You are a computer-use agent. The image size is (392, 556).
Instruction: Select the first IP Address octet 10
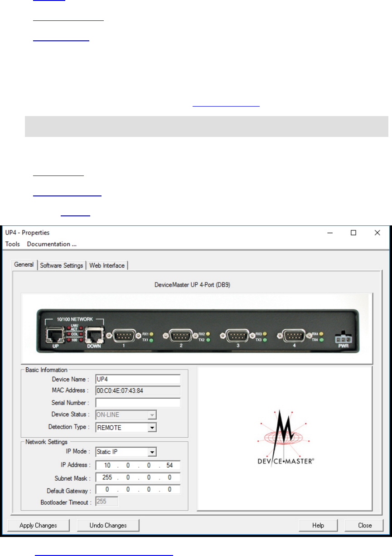106,465
